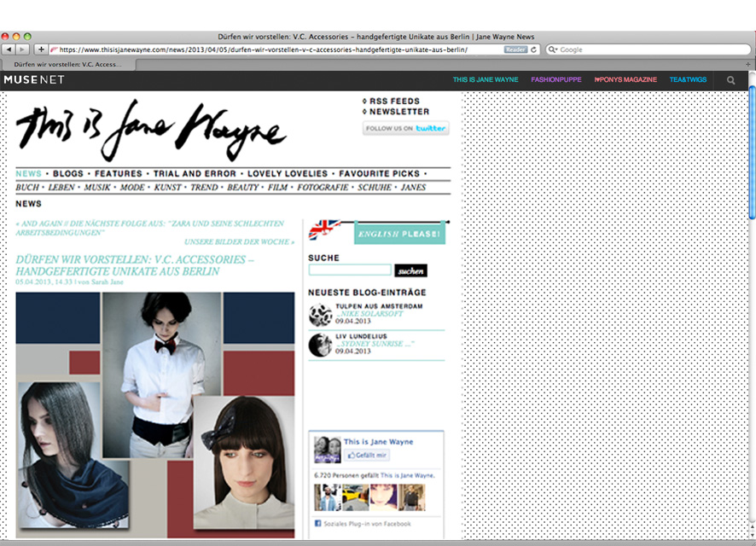Click Facebook fan photo with yellow taxi

point(355,498)
